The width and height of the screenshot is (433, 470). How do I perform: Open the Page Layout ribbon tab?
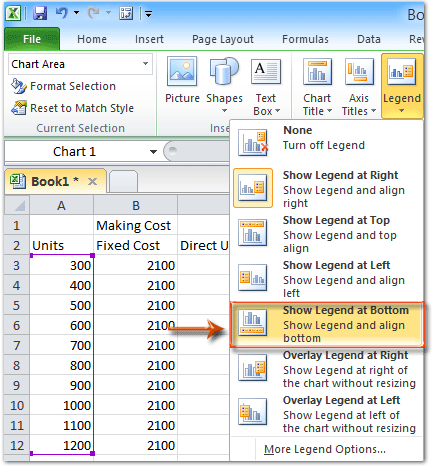[x=223, y=39]
